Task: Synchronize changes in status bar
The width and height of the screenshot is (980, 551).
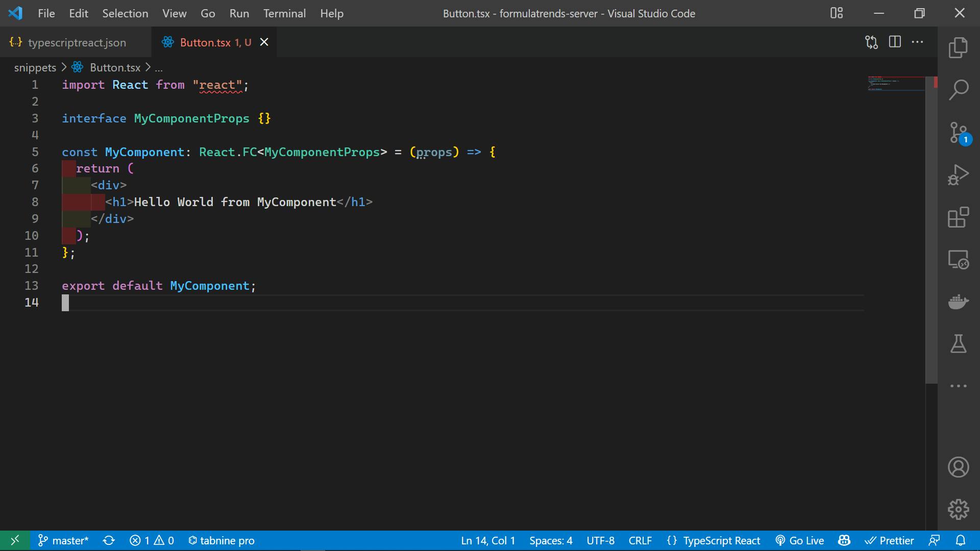Action: pos(109,540)
